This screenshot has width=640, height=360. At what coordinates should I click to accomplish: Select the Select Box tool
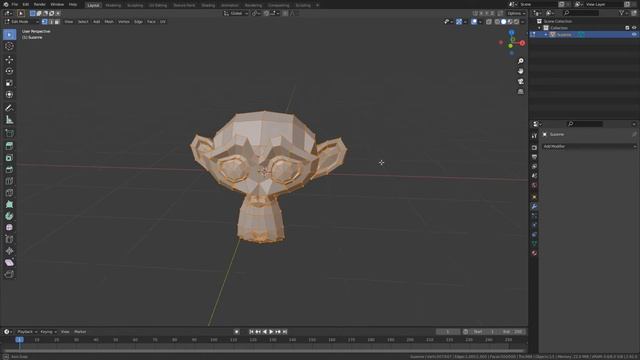9,35
